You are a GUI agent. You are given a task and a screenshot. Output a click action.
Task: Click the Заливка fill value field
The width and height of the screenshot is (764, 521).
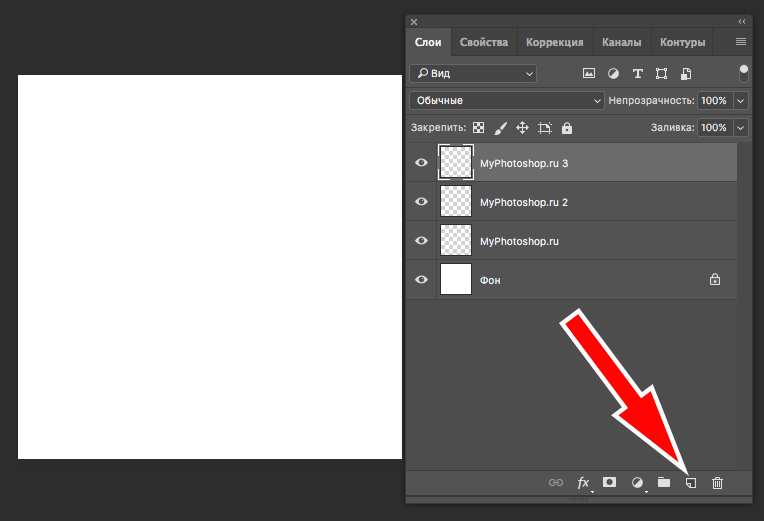[x=713, y=128]
